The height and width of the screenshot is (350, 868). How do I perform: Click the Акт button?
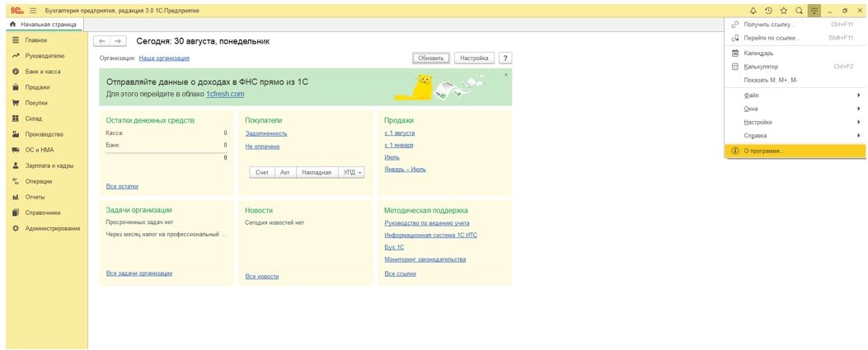pyautogui.click(x=285, y=172)
